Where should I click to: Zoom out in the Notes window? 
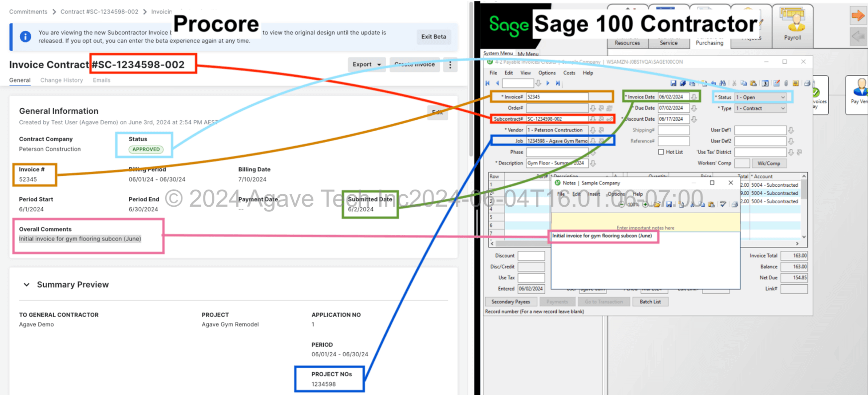pos(621,204)
